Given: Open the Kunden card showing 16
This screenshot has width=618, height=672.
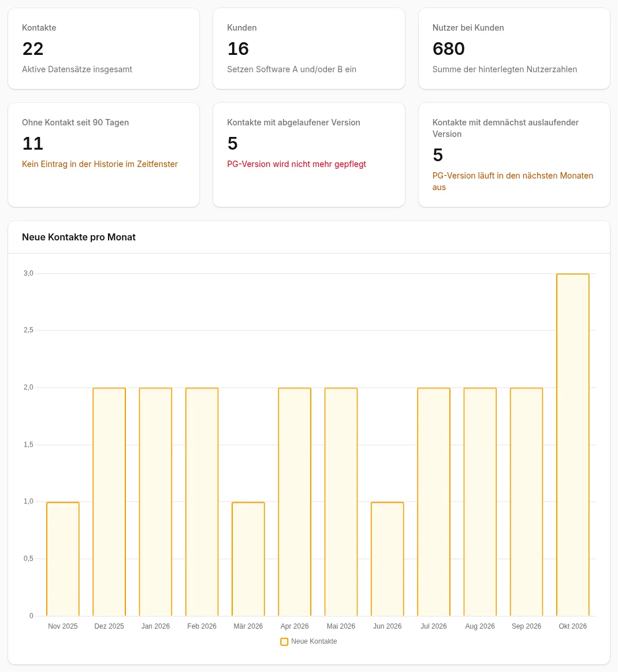Looking at the screenshot, I should (x=309, y=49).
